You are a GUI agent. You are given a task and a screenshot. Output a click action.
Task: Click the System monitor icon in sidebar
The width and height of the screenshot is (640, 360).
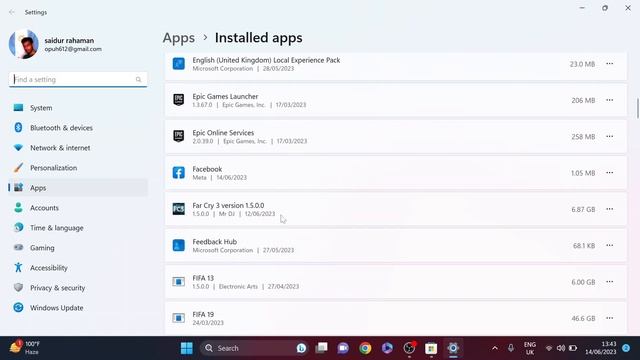coord(18,108)
